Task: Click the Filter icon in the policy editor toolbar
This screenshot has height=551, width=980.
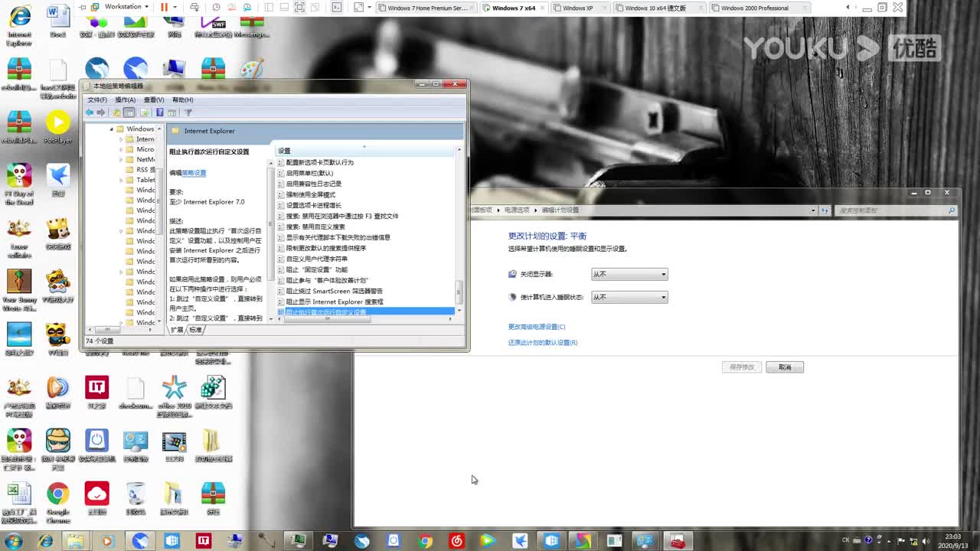Action: pos(189,112)
